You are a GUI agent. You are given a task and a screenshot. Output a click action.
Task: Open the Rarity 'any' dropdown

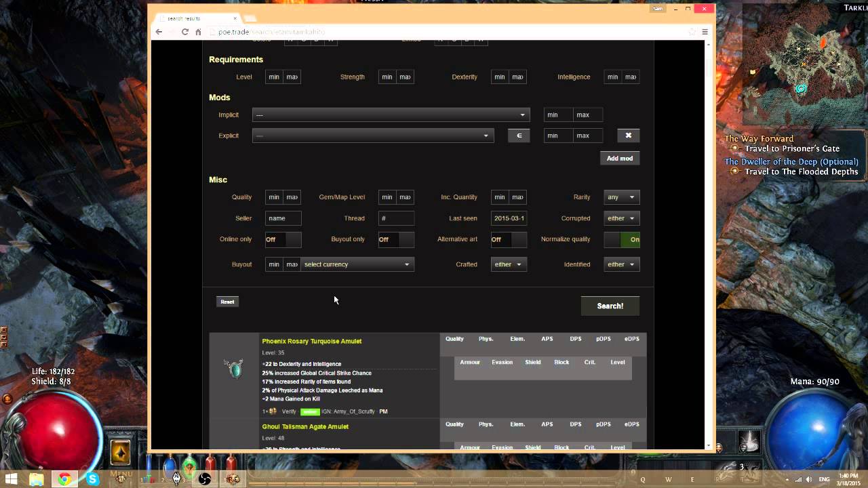pyautogui.click(x=621, y=197)
